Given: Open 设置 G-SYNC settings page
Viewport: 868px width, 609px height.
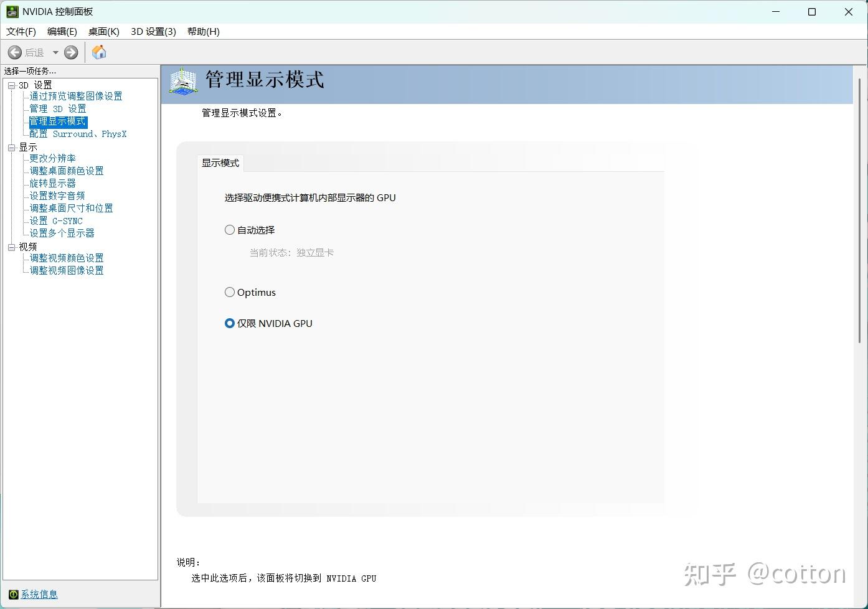Looking at the screenshot, I should click(x=55, y=220).
